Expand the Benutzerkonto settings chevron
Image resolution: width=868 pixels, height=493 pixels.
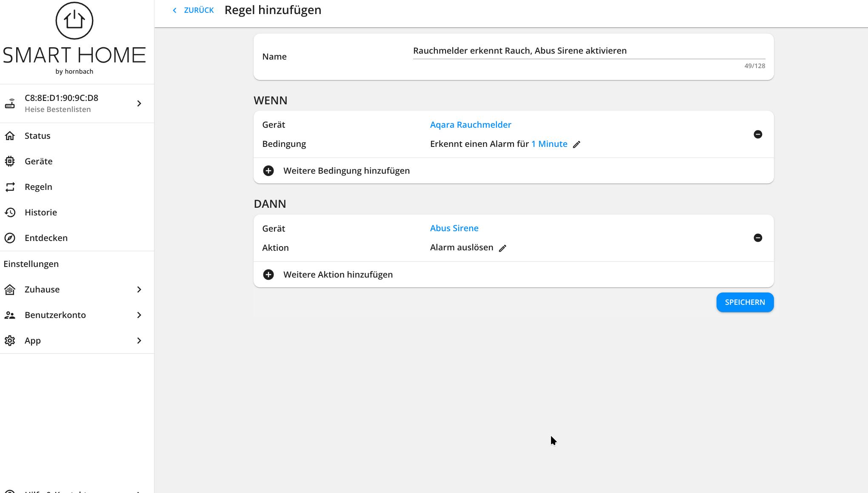tap(139, 315)
